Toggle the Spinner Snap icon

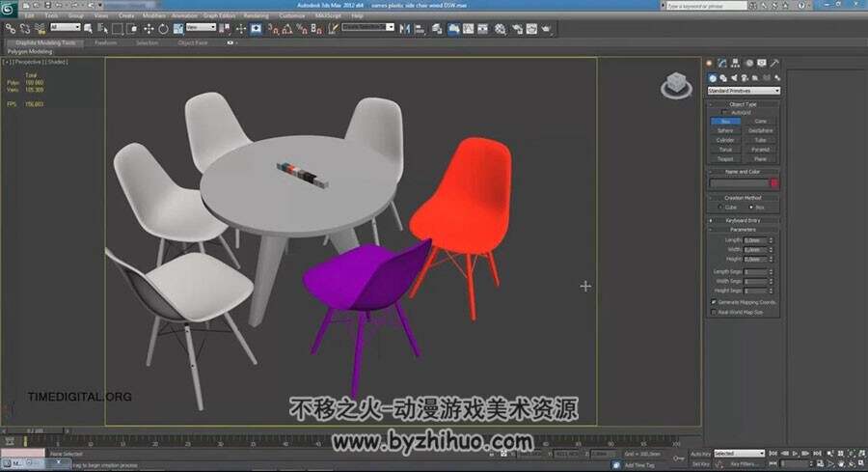coord(316,28)
